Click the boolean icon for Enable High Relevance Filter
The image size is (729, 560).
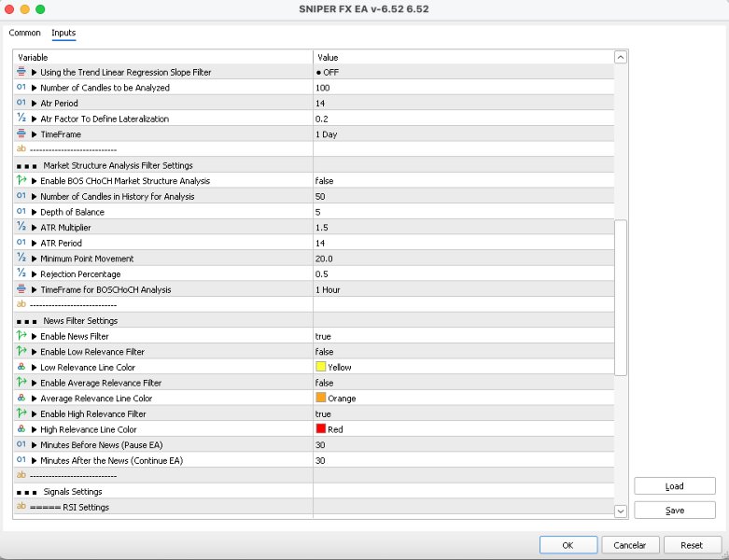click(21, 413)
